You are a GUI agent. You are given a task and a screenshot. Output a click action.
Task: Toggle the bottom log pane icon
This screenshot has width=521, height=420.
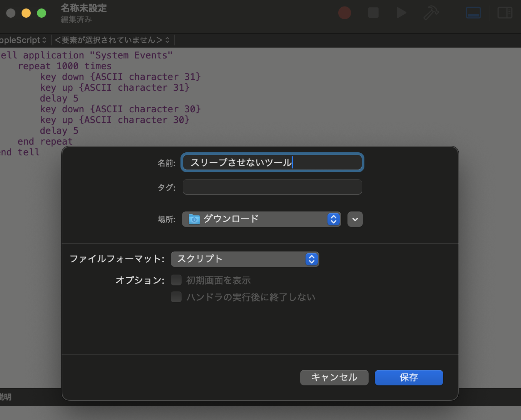tap(473, 13)
